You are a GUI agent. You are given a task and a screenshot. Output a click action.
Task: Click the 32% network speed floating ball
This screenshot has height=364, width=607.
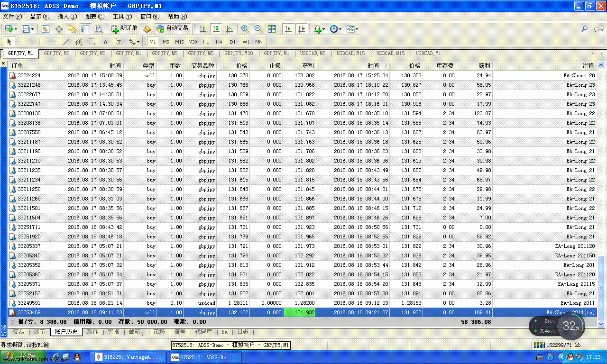(x=571, y=326)
